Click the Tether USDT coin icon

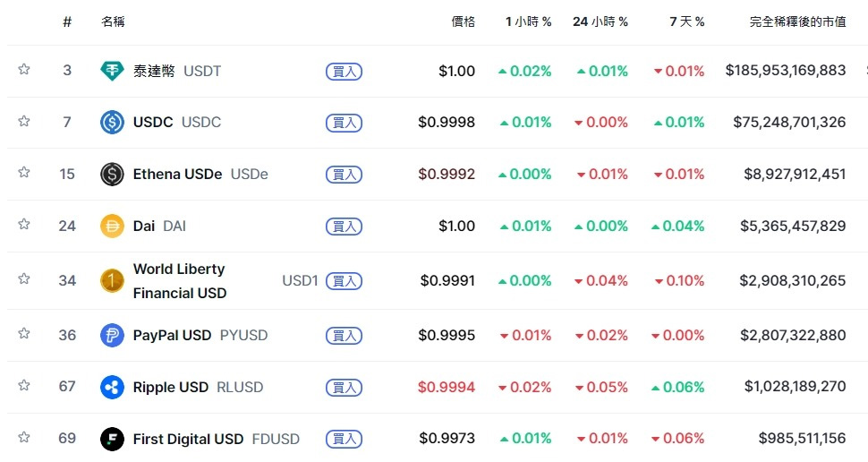pyautogui.click(x=112, y=71)
